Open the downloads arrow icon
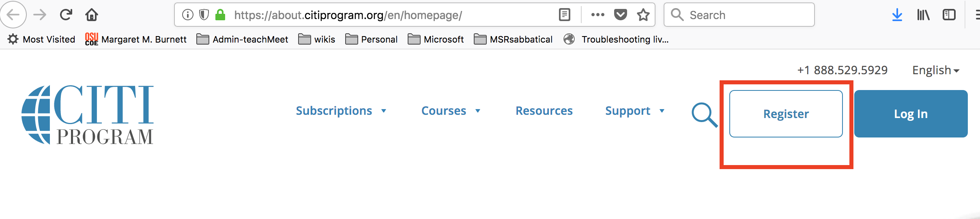980x219 pixels. coord(897,15)
